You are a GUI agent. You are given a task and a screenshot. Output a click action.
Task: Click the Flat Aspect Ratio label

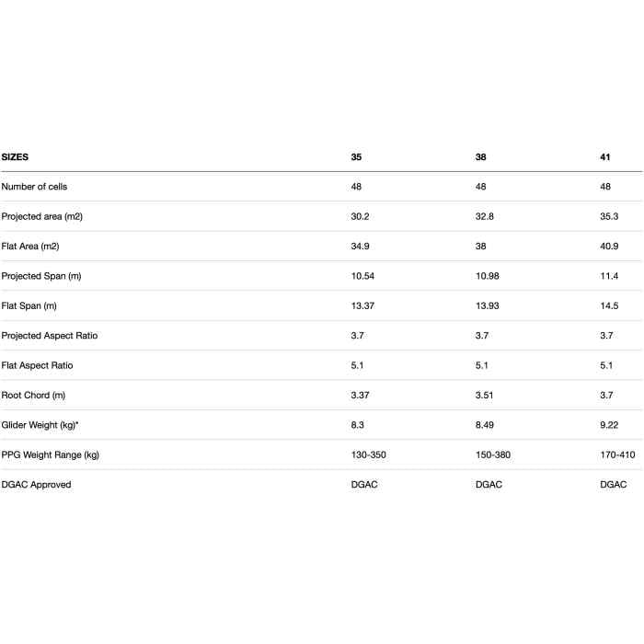click(38, 365)
